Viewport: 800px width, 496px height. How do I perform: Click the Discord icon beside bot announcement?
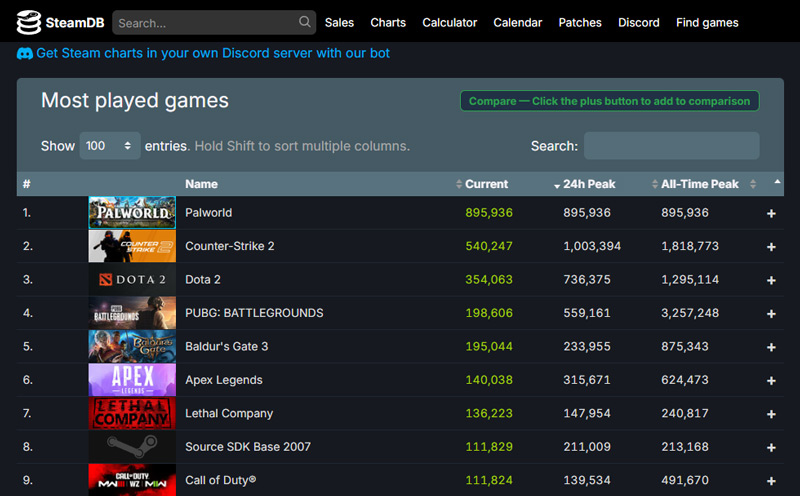coord(24,54)
